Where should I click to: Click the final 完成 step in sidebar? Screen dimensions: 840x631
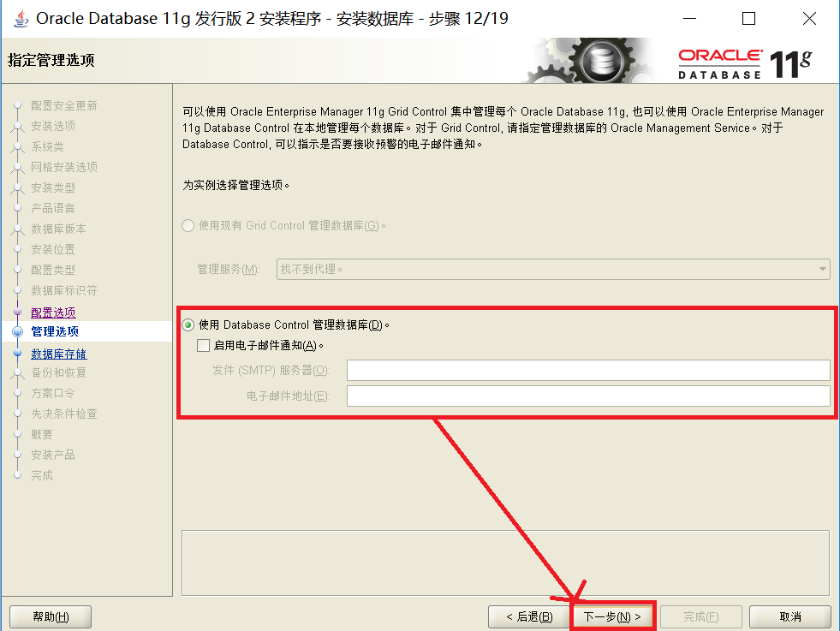point(42,475)
